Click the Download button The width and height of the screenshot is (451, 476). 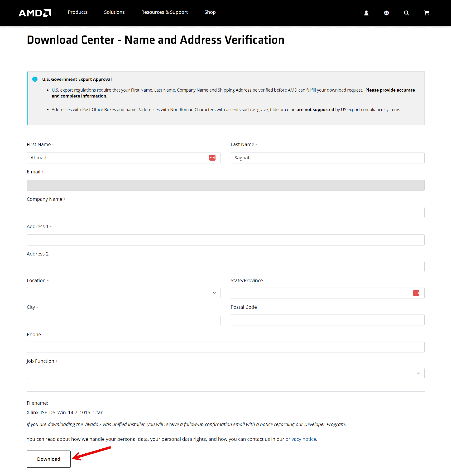point(48,459)
